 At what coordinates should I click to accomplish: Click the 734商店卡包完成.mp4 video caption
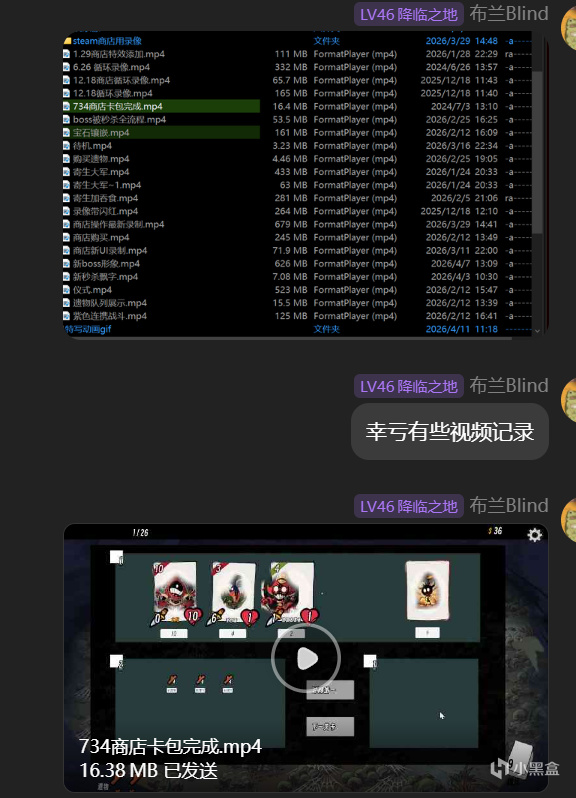coord(170,747)
